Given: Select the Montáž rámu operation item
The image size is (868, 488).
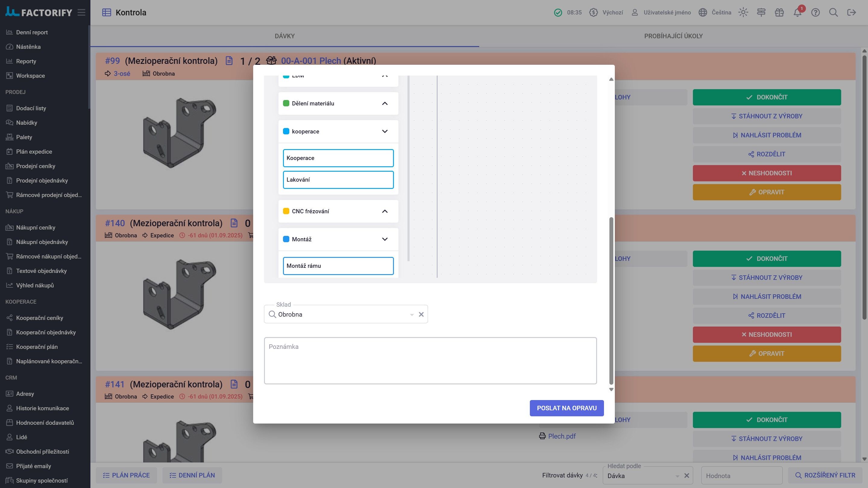Looking at the screenshot, I should tap(338, 266).
